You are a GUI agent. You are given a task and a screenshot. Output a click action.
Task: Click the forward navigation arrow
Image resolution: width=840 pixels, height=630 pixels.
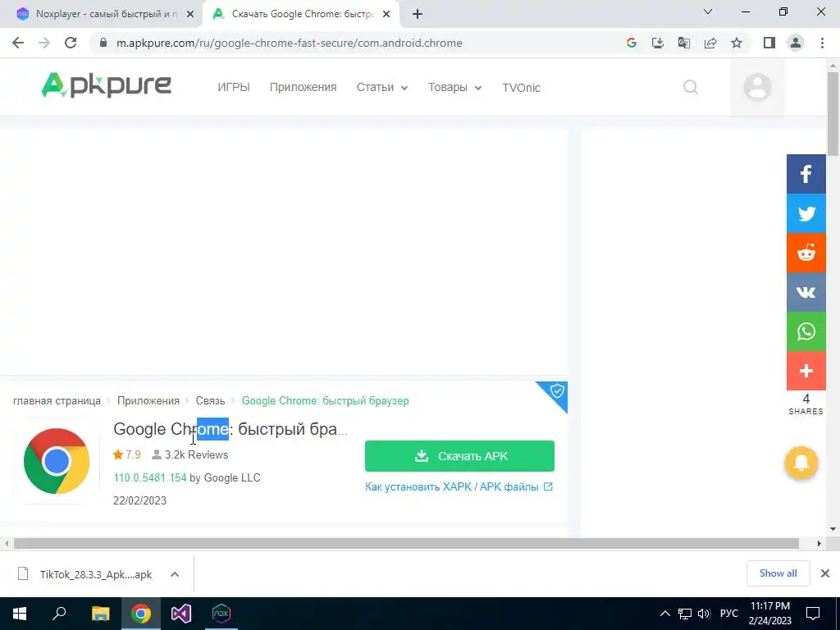point(44,43)
